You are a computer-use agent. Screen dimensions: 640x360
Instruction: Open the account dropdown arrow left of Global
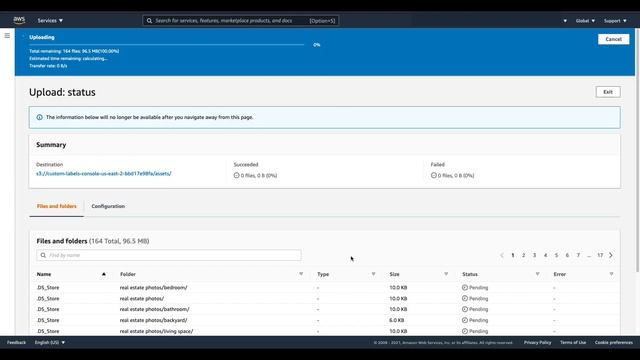pos(565,21)
